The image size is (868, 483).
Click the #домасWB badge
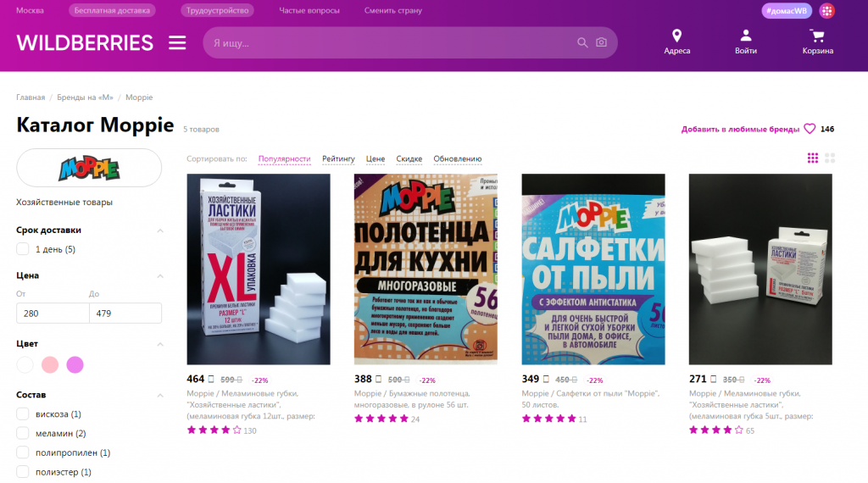[787, 10]
